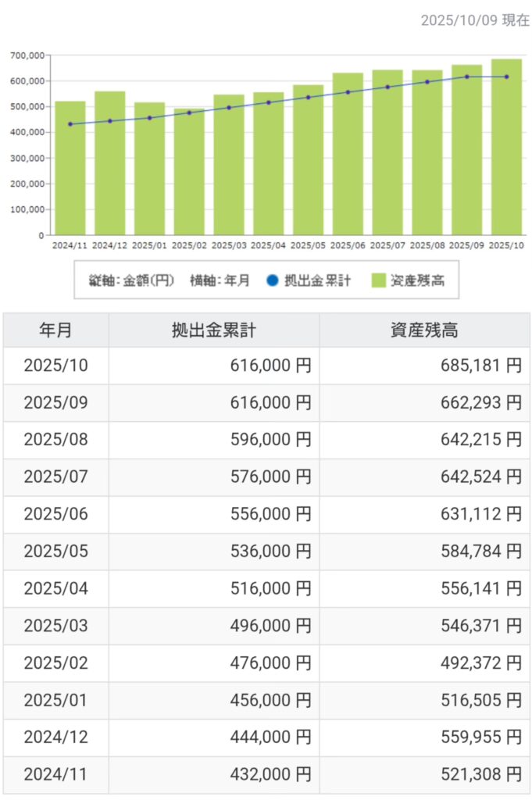This screenshot has width=532, height=800.
Task: Click the blue 拠出金累計 legend dot
Action: (x=273, y=280)
